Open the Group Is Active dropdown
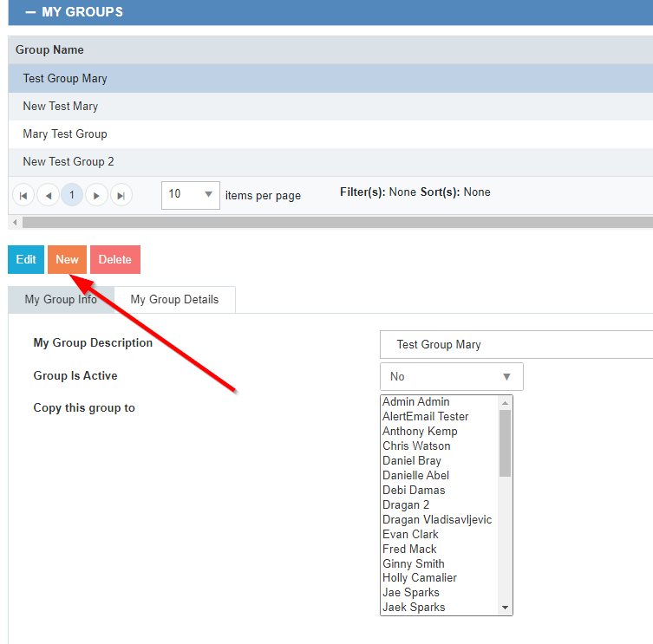The width and height of the screenshot is (653, 644). (452, 377)
